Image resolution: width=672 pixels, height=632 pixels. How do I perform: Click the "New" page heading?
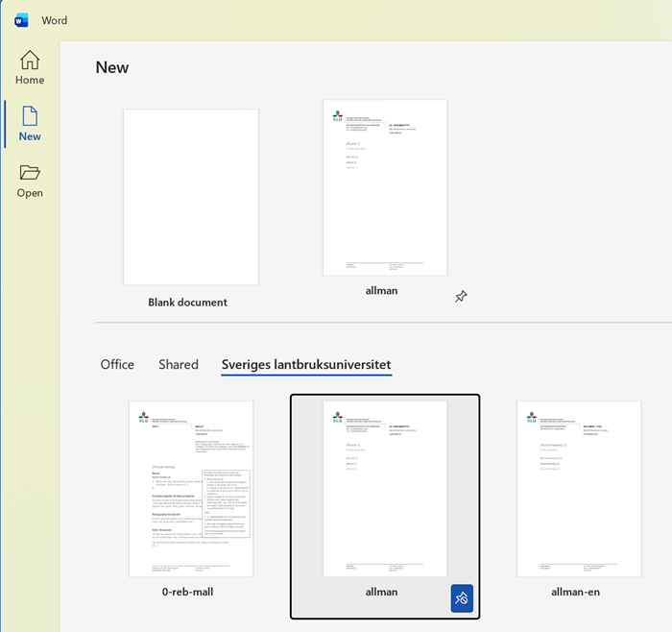(x=112, y=67)
